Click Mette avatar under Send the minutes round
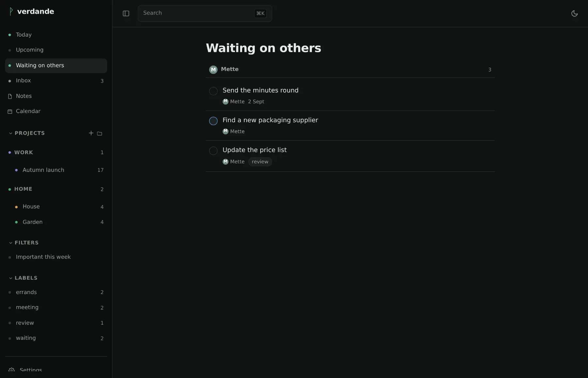 [x=225, y=102]
